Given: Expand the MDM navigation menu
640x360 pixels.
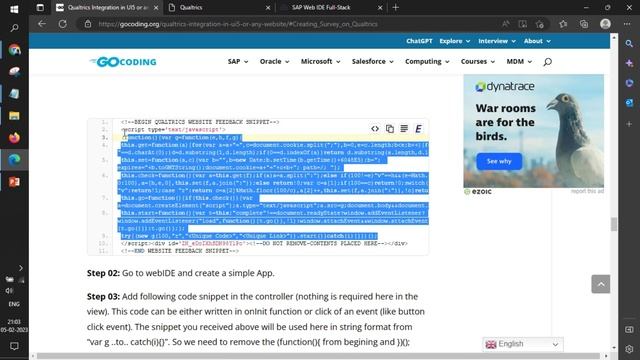Looking at the screenshot, I should coord(519,61).
